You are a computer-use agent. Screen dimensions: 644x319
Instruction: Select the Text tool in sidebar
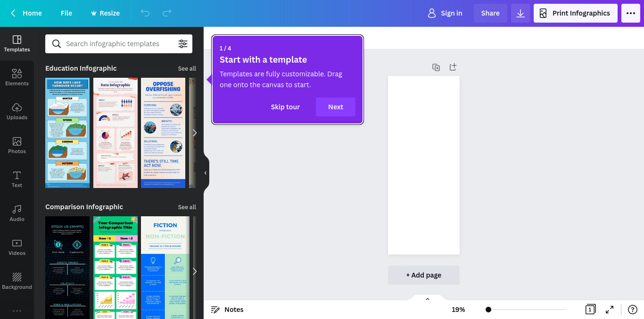coord(17,180)
